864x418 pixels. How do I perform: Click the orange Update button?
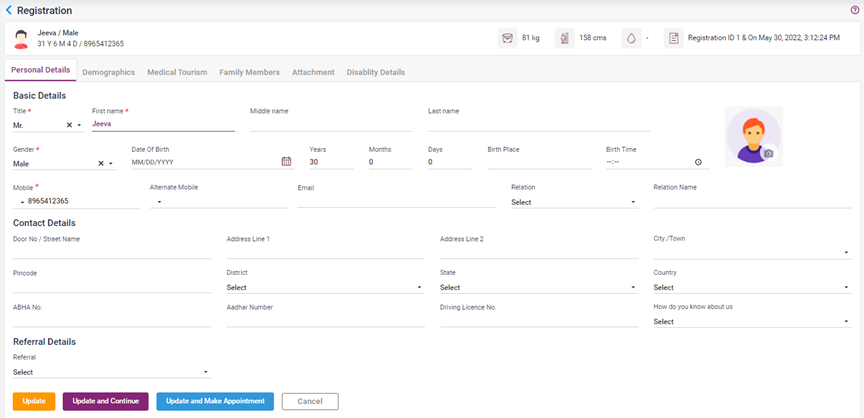[34, 401]
